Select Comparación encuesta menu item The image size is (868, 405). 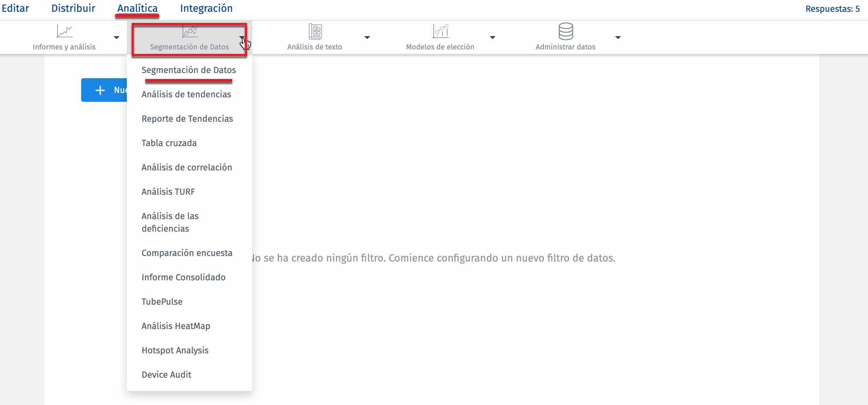(187, 253)
